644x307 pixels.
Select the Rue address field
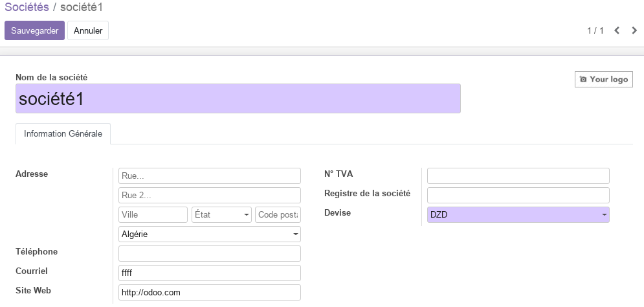click(x=210, y=176)
